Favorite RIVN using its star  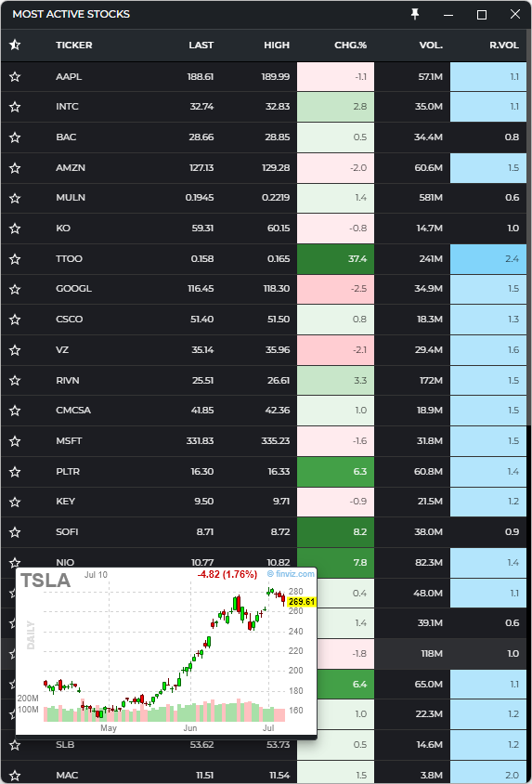(x=15, y=381)
